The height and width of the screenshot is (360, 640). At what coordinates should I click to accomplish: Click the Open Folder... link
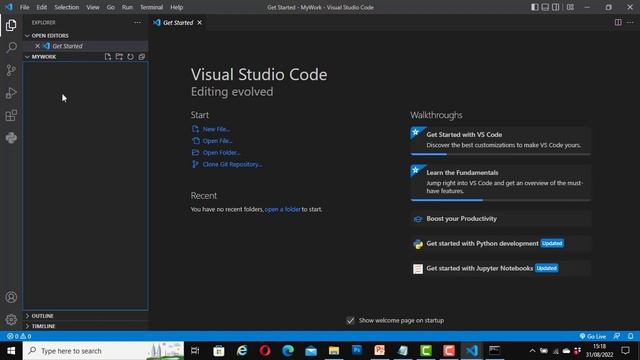[221, 153]
